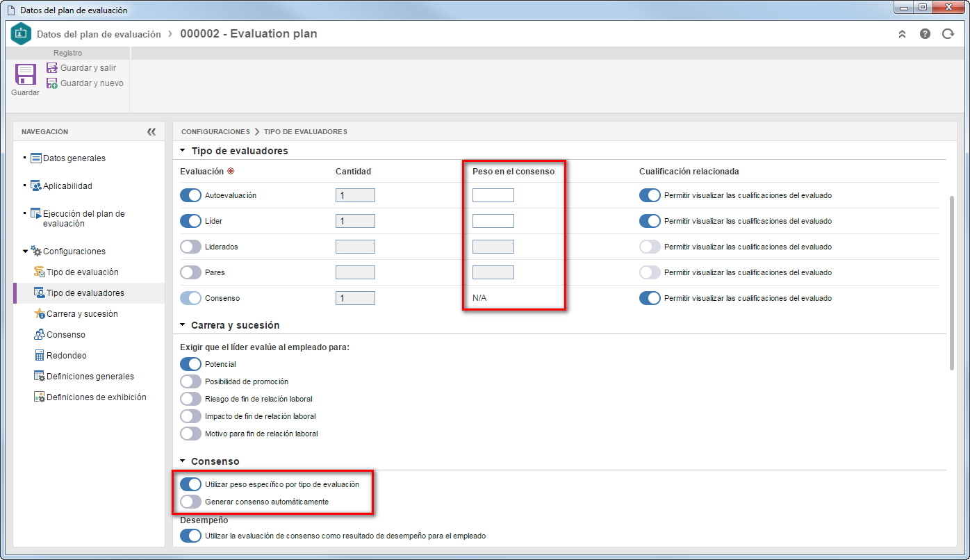The height and width of the screenshot is (560, 970).
Task: Collapse the Navegación panel arrows
Action: [x=151, y=131]
